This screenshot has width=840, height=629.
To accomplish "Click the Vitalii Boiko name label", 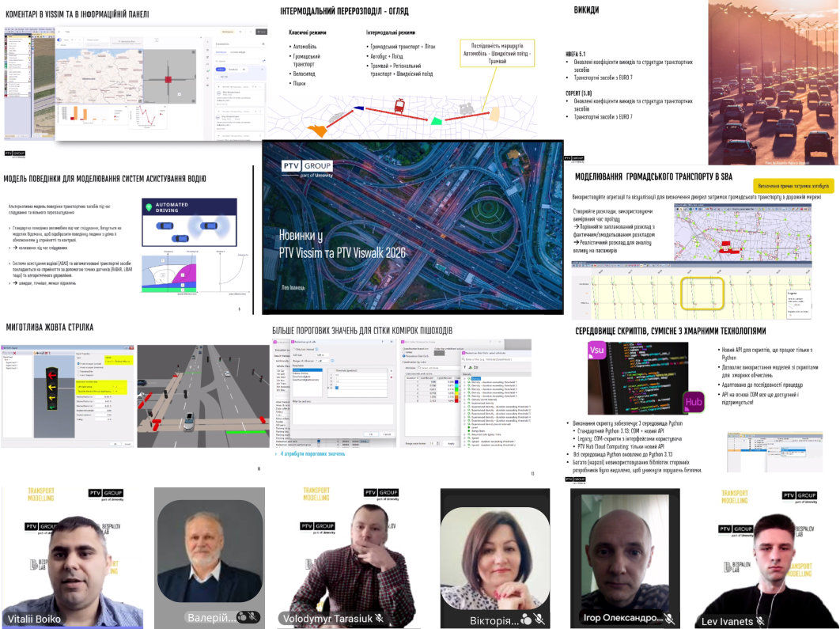I will click(35, 619).
